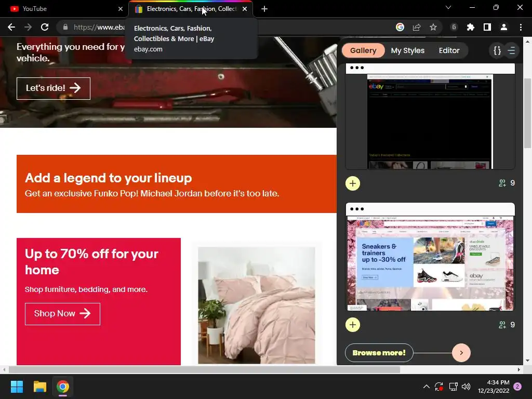The height and width of the screenshot is (399, 532).
Task: Click the Chrome taskbar icon
Action: click(63, 387)
